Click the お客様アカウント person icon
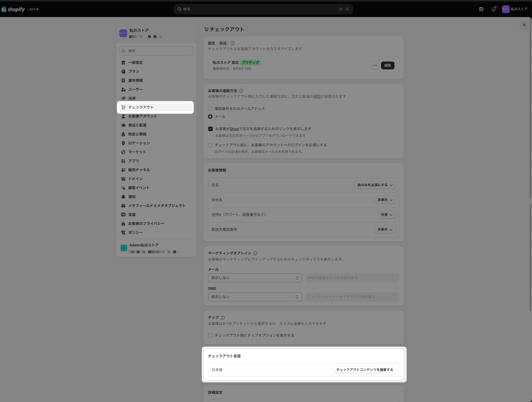The height and width of the screenshot is (402, 532). coord(123,116)
